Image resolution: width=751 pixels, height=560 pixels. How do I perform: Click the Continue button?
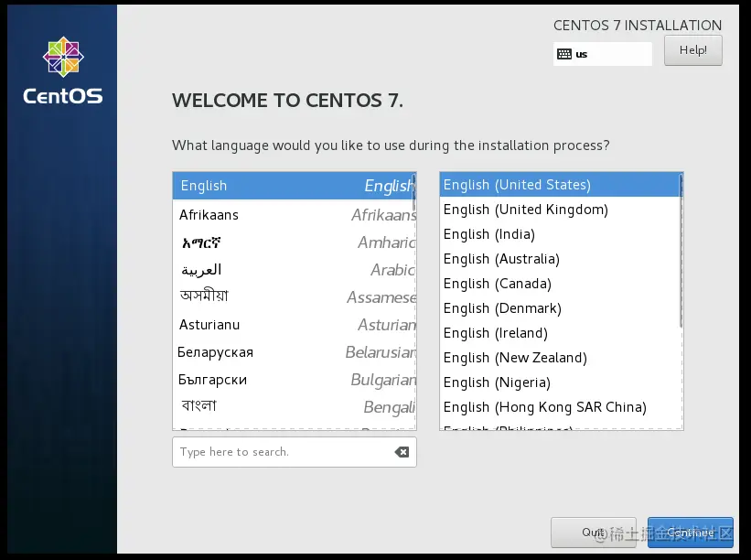(691, 533)
